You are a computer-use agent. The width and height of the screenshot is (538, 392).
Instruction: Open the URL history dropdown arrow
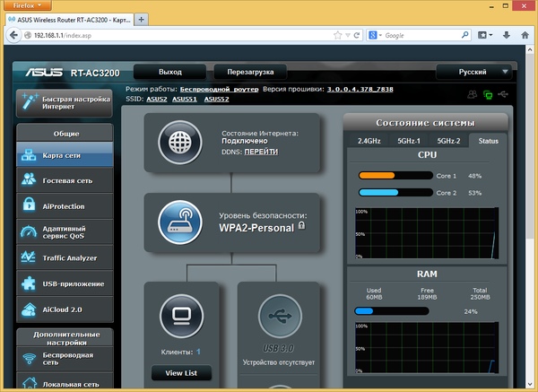[x=348, y=35]
